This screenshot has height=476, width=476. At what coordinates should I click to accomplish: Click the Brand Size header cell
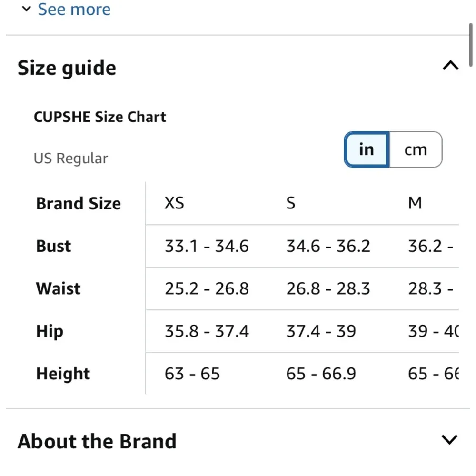click(x=78, y=203)
